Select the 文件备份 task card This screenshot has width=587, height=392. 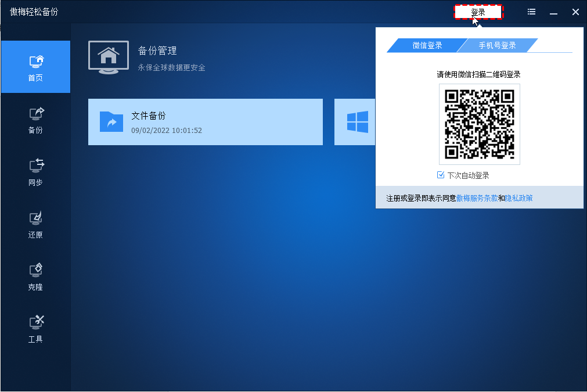click(206, 122)
